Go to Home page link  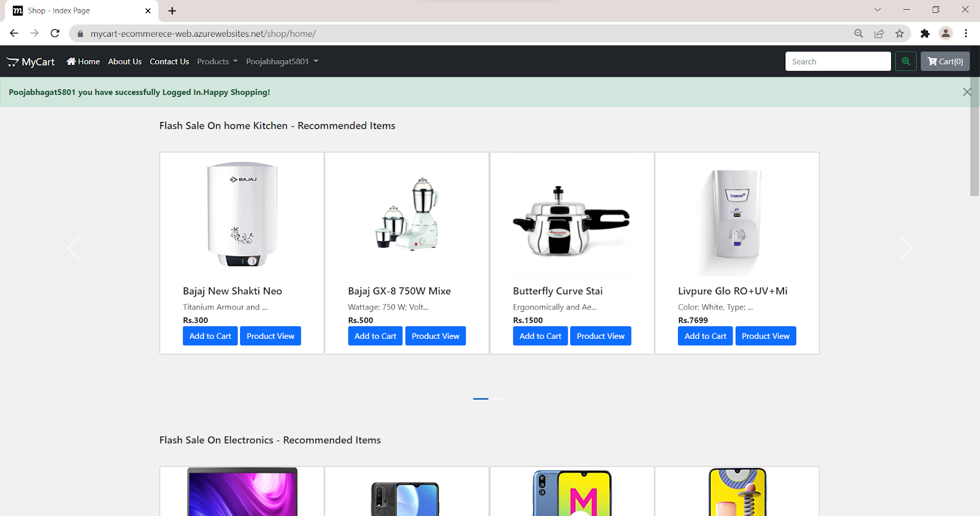click(x=83, y=61)
